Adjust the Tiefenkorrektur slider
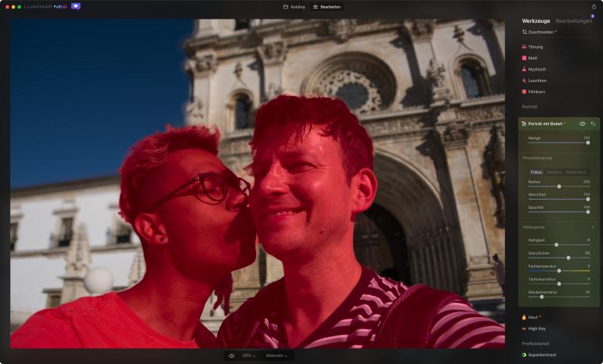The height and width of the screenshot is (364, 603). click(559, 283)
